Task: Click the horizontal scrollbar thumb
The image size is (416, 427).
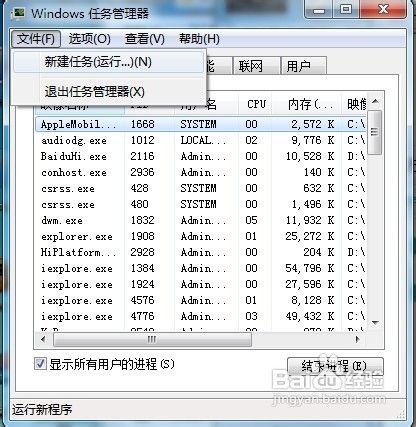Action: pos(152,339)
